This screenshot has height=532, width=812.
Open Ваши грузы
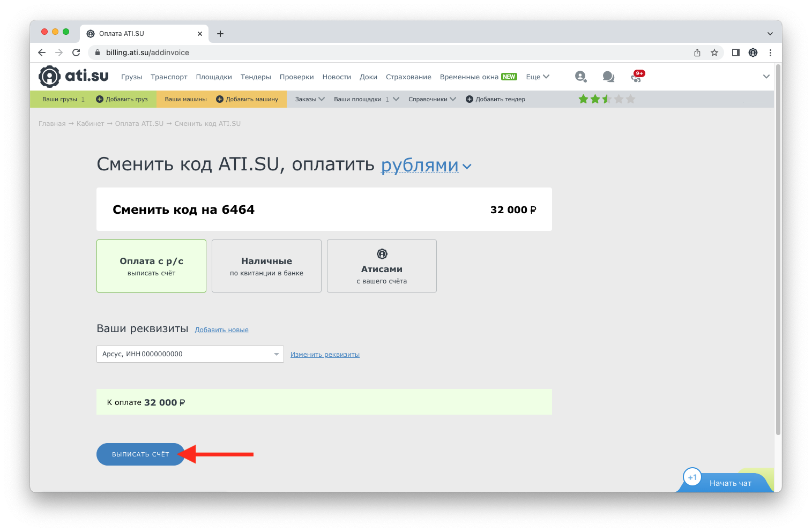tap(59, 99)
